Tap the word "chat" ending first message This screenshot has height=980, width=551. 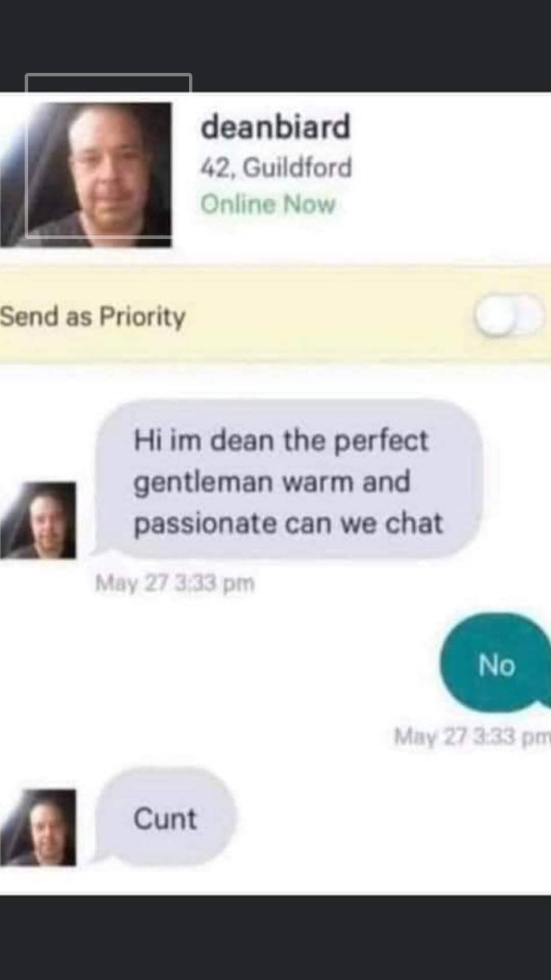[x=414, y=523]
